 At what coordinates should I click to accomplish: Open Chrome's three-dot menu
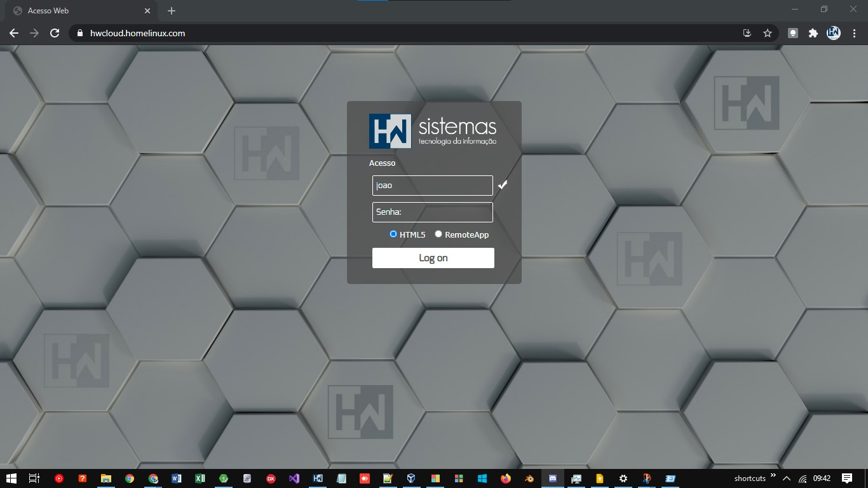click(x=854, y=33)
